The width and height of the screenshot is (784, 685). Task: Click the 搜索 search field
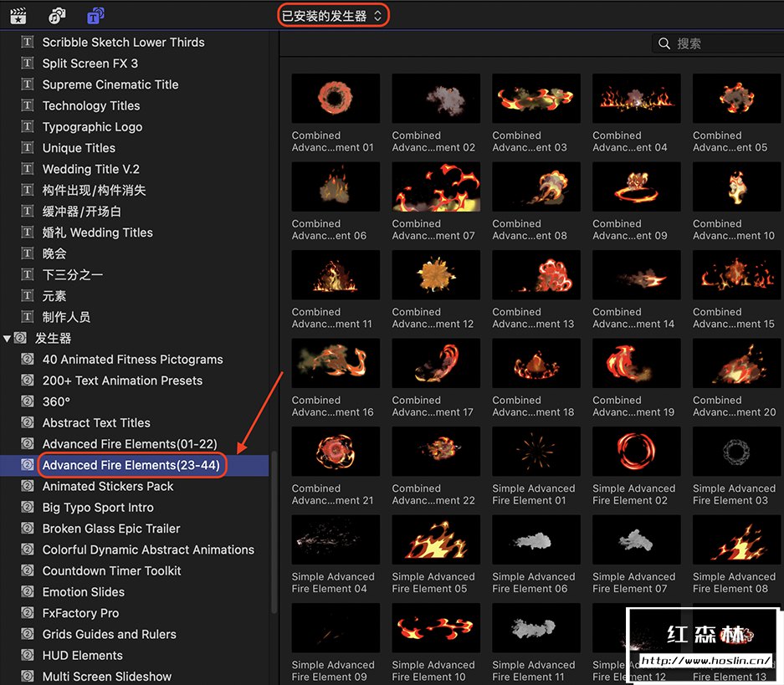(x=718, y=43)
